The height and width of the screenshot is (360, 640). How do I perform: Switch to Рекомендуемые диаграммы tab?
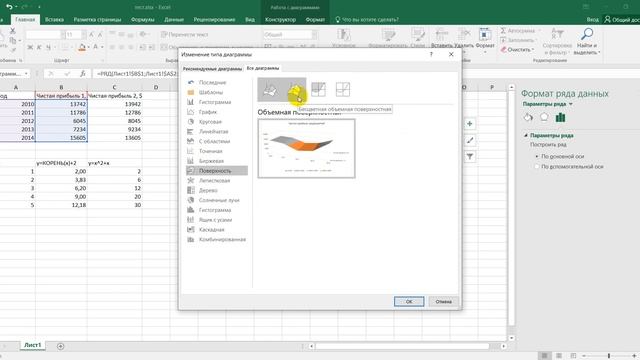click(x=212, y=69)
